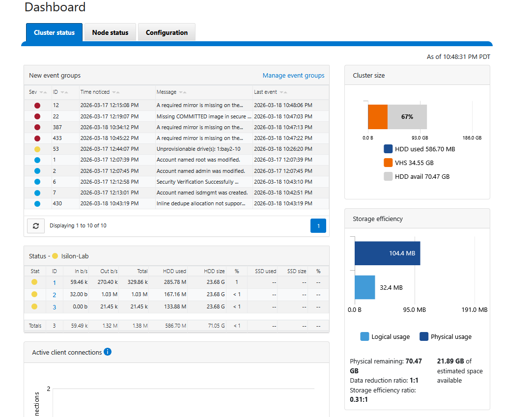Sort by the Last event column arrow
The image size is (532, 417).
[283, 92]
